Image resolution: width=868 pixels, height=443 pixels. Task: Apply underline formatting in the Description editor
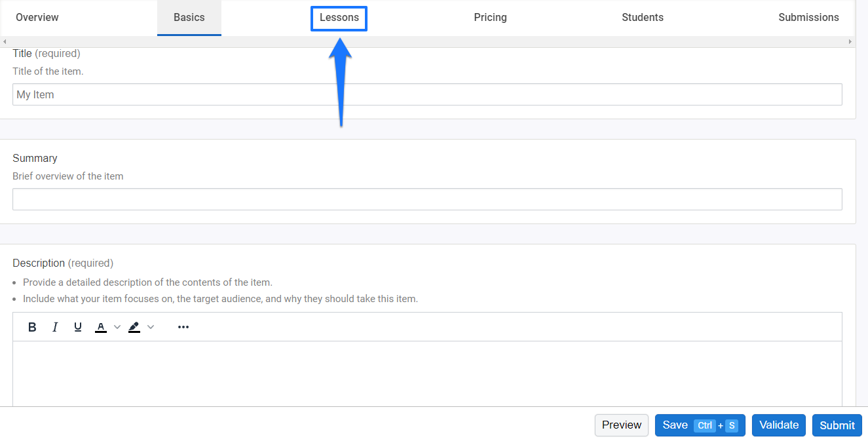(77, 326)
